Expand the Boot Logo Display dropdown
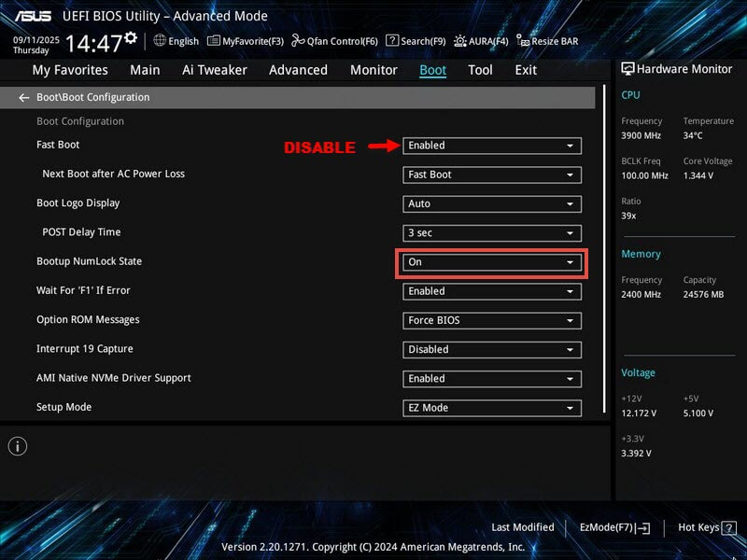Screen dimensions: 747x560 coord(492,203)
